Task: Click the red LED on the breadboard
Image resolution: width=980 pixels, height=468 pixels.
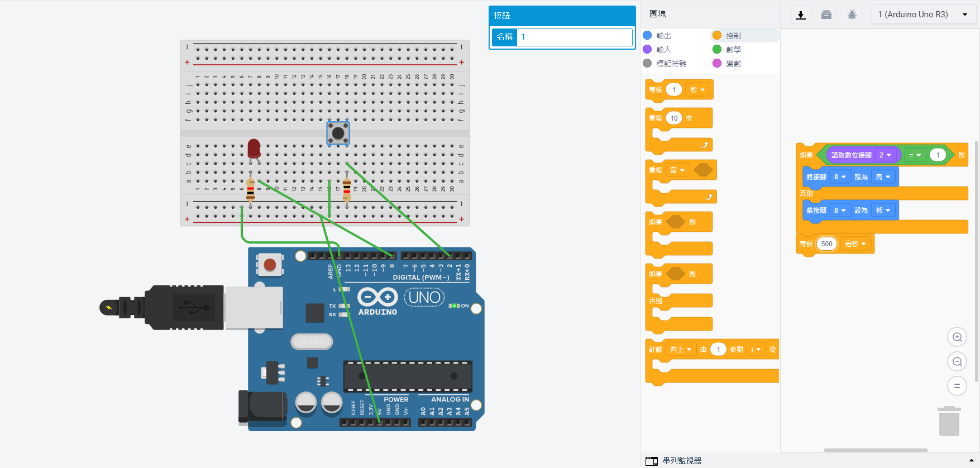Action: tap(254, 149)
